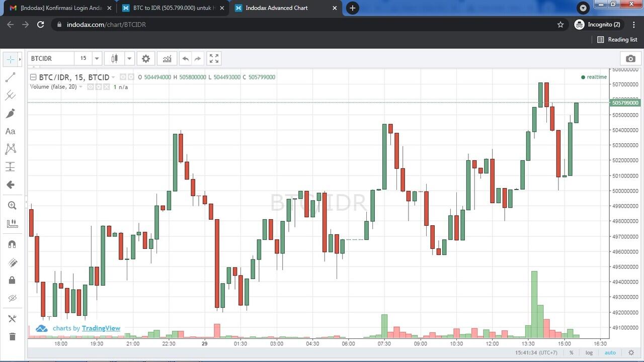Open chart properties gear in toolbar
The height and width of the screenshot is (362, 644).
[146, 59]
